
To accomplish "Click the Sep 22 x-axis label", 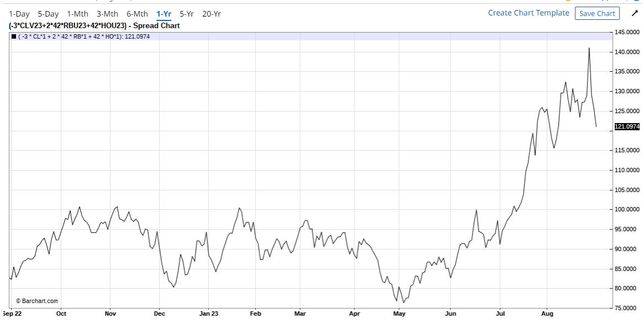I will tap(12, 314).
